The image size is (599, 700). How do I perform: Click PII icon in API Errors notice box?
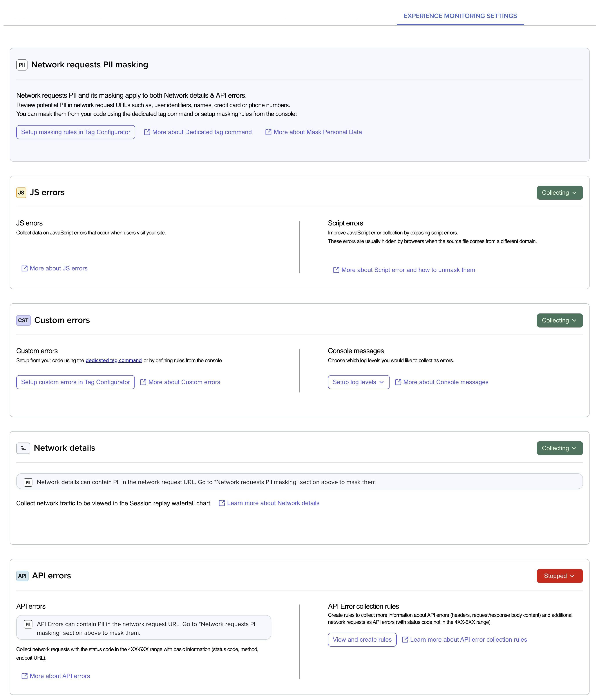coord(28,624)
